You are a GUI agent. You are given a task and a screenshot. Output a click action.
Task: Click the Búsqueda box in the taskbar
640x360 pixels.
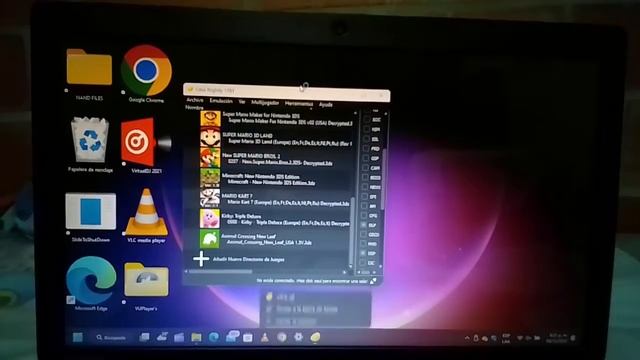click(111, 338)
